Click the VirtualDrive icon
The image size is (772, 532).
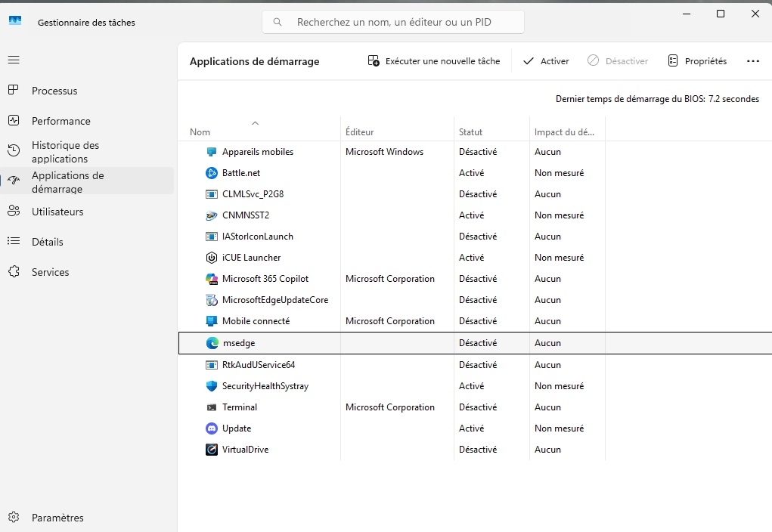(x=212, y=450)
